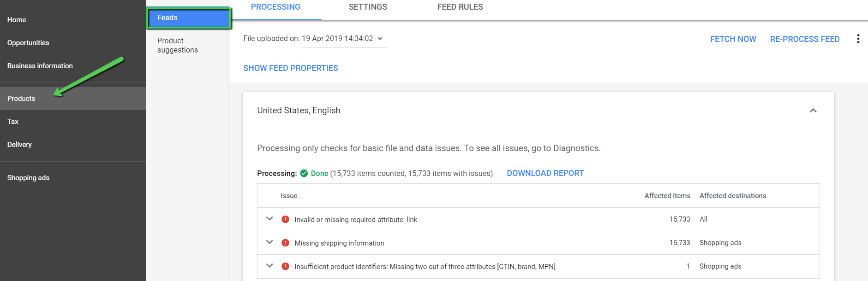Click the 15,733 count in the missing shipping row
This screenshot has width=868, height=281.
point(680,243)
